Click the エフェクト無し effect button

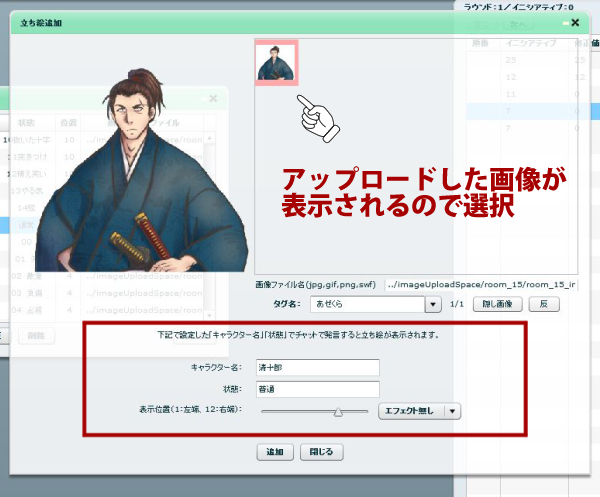point(410,411)
